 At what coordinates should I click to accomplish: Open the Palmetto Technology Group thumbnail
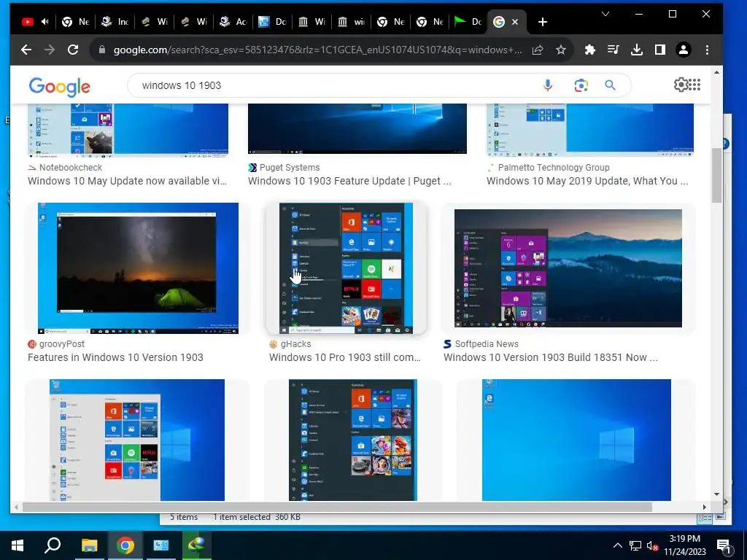pos(589,131)
